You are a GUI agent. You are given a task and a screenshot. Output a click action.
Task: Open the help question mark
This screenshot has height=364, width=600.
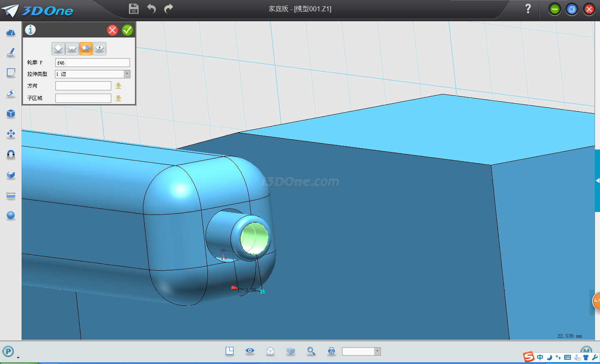pyautogui.click(x=528, y=9)
